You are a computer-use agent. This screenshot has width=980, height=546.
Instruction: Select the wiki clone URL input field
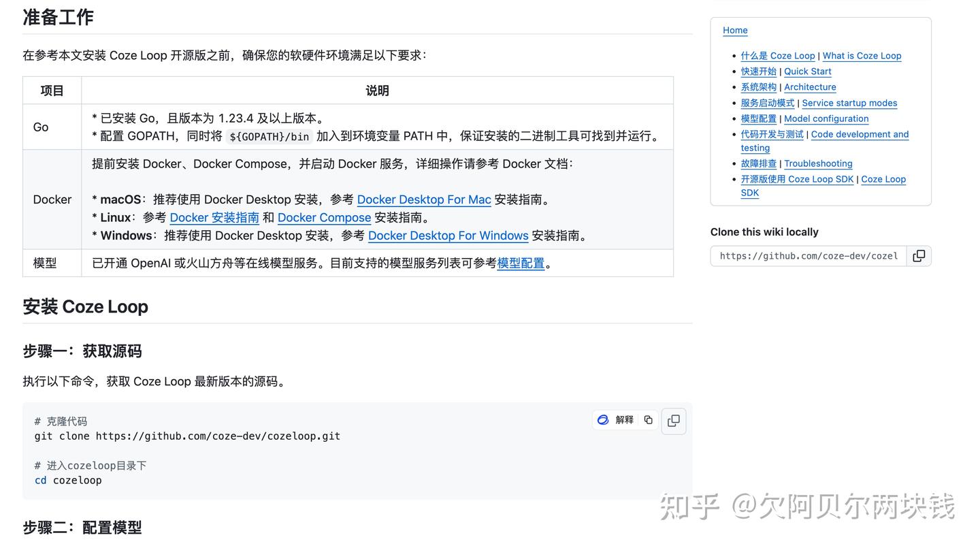pos(808,255)
